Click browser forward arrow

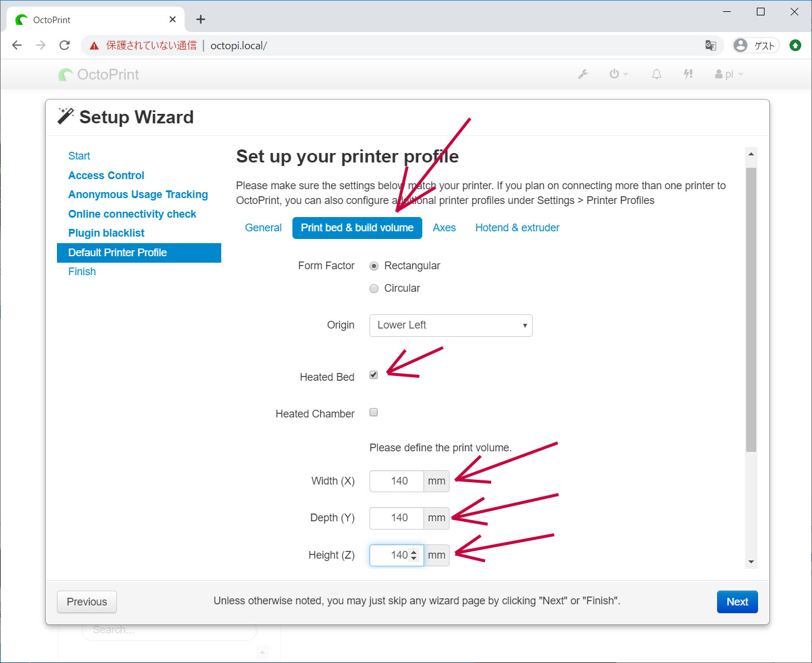(40, 45)
